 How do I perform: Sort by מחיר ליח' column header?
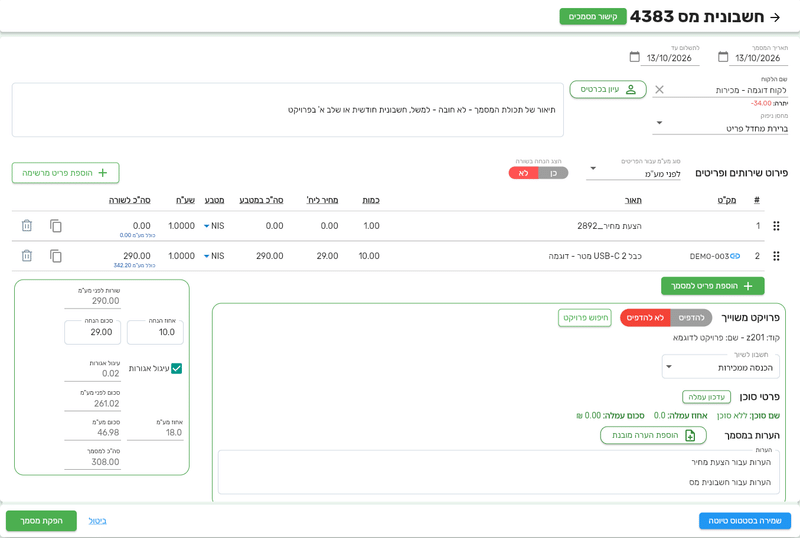point(322,200)
